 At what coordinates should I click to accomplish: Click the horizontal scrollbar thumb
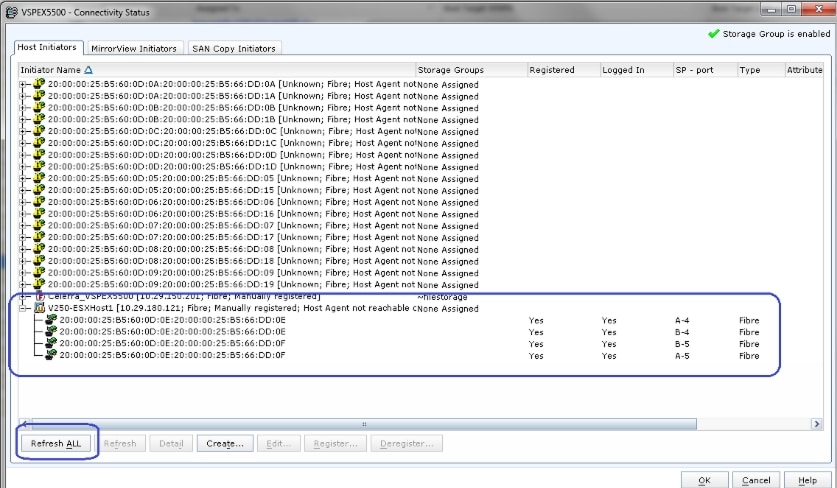tap(364, 424)
